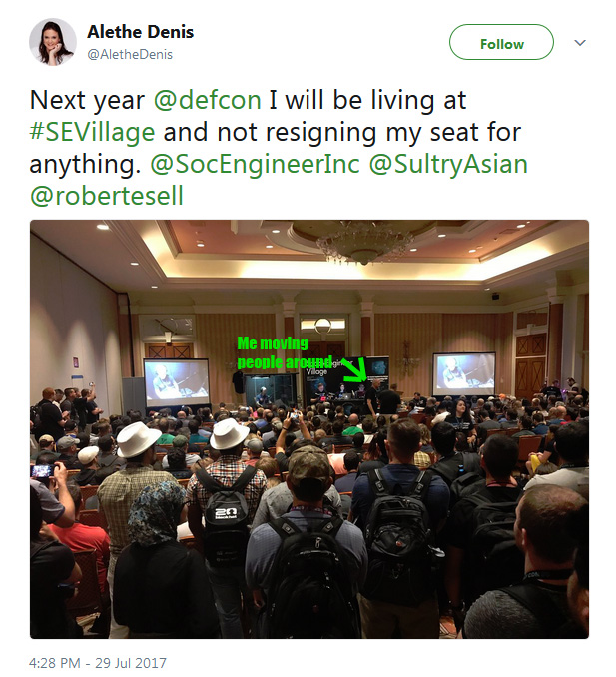Viewport: 616px width, 677px height.
Task: Click the backpack with the 20 logo
Action: (226, 507)
